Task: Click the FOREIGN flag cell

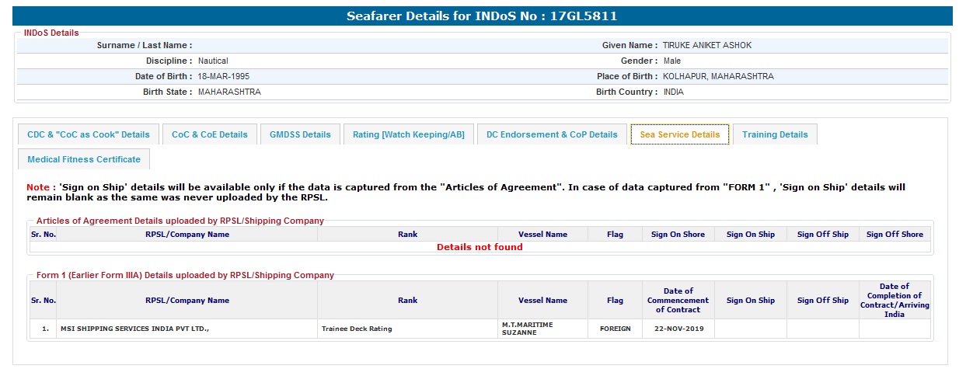Action: coord(615,329)
